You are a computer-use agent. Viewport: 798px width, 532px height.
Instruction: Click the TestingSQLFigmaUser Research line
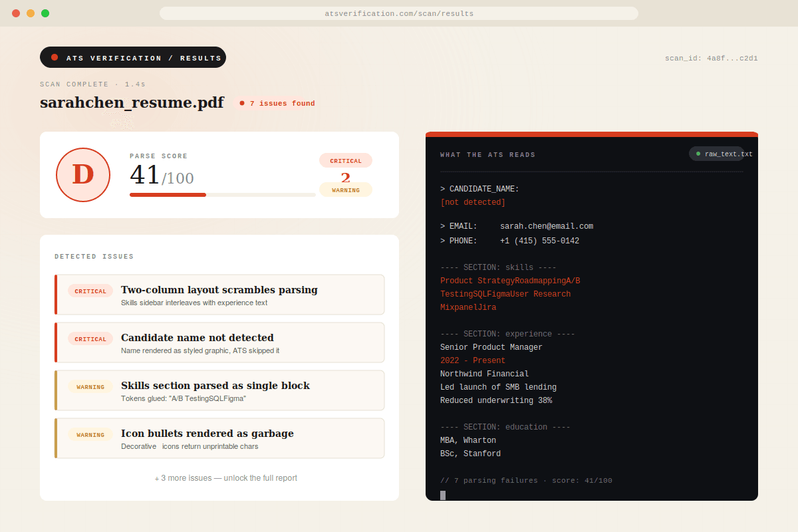[x=505, y=294]
